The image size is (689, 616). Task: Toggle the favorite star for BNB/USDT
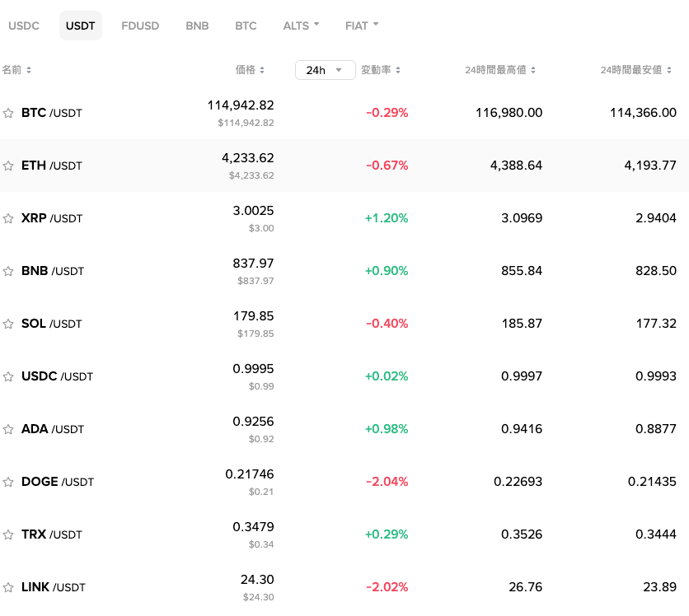8,271
